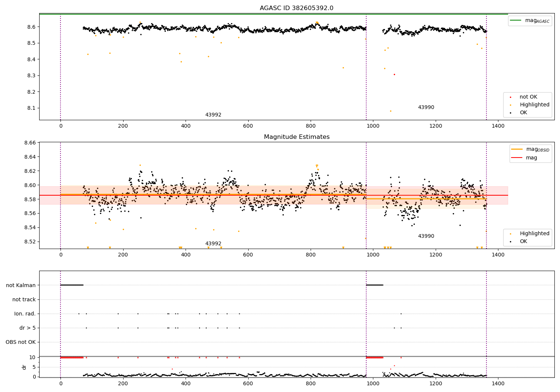Click the 8.56 y-axis tick in the middle plot
560x392 pixels.
[x=30, y=214]
